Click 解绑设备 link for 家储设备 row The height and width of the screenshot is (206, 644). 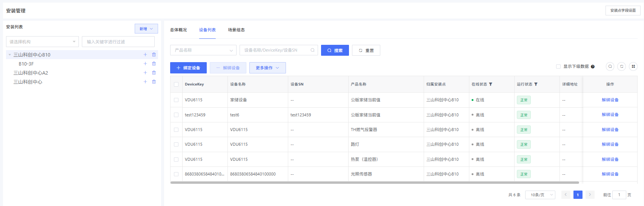pos(610,100)
